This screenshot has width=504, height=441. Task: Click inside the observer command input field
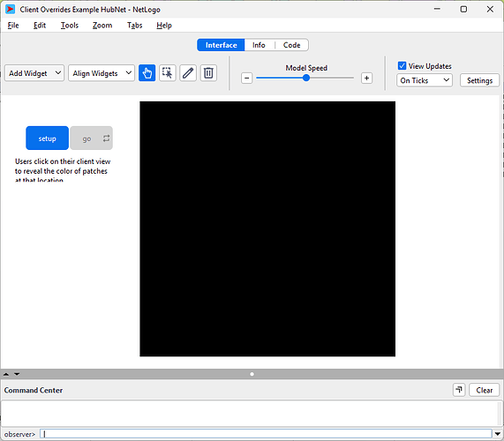point(266,434)
